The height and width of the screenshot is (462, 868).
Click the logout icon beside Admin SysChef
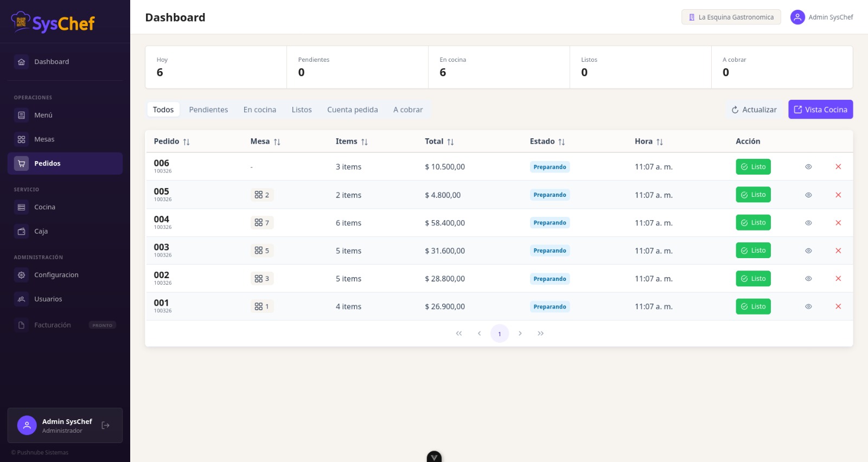pos(106,426)
